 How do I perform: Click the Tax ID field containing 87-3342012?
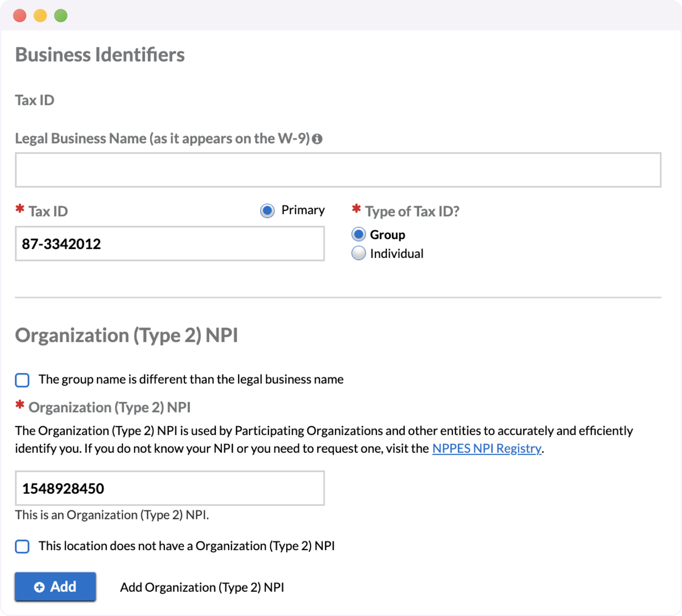170,244
